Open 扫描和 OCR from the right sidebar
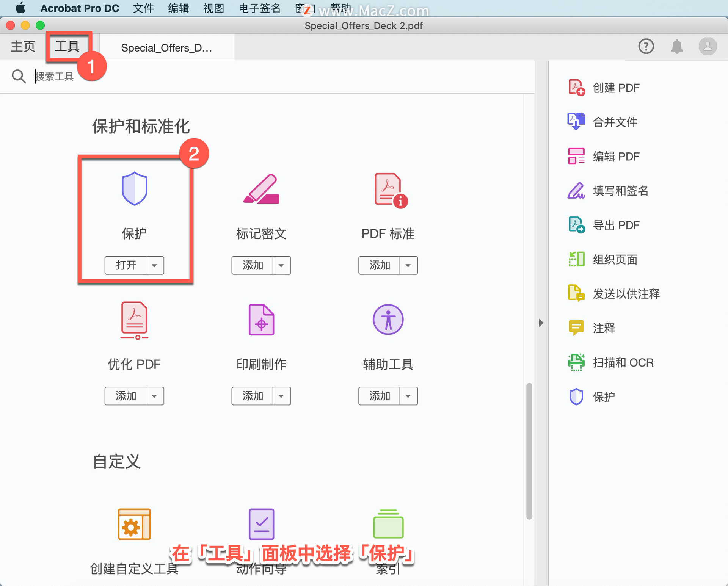The width and height of the screenshot is (728, 586). pyautogui.click(x=610, y=362)
